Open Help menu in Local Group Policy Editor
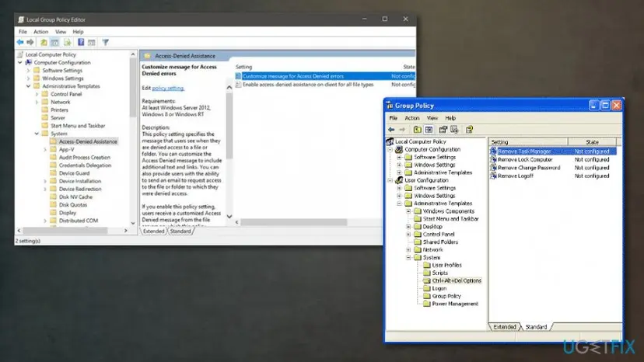This screenshot has height=362, width=644. click(x=78, y=32)
